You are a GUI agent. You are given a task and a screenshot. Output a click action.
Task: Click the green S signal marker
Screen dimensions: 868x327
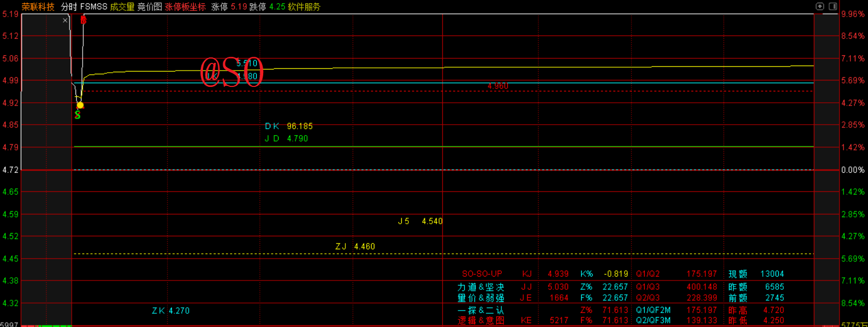[78, 115]
